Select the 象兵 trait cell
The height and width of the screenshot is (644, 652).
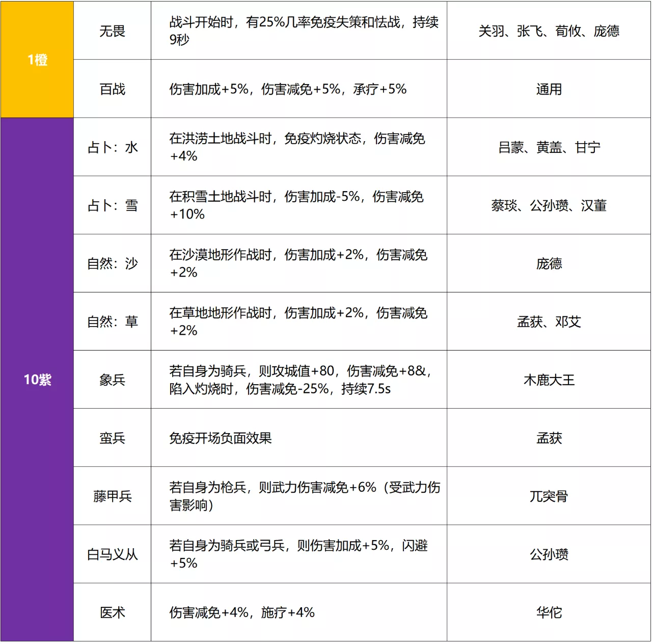[113, 380]
